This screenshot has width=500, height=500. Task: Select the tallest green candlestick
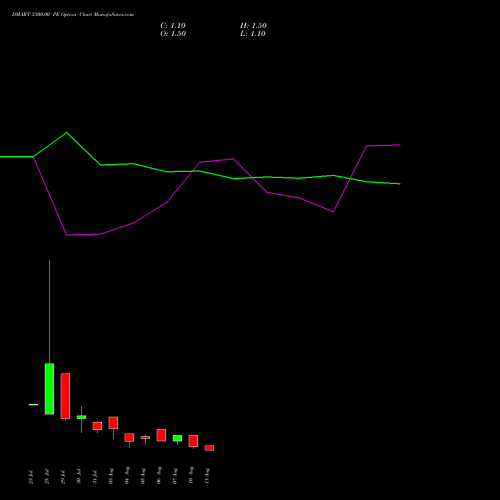point(49,389)
